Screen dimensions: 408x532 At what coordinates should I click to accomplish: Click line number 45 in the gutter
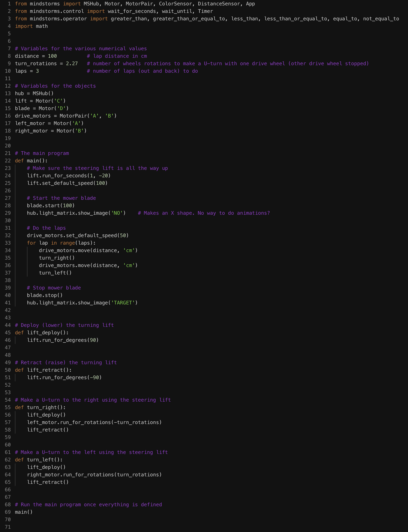click(8, 332)
